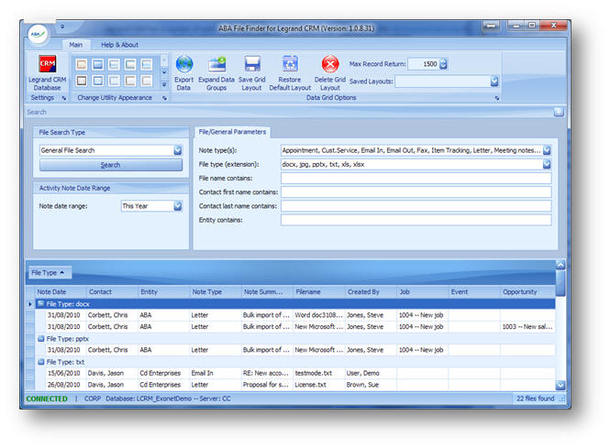Select the fifth skin thumbnail in bottom gallery row
The width and height of the screenshot is (610, 448).
point(147,80)
